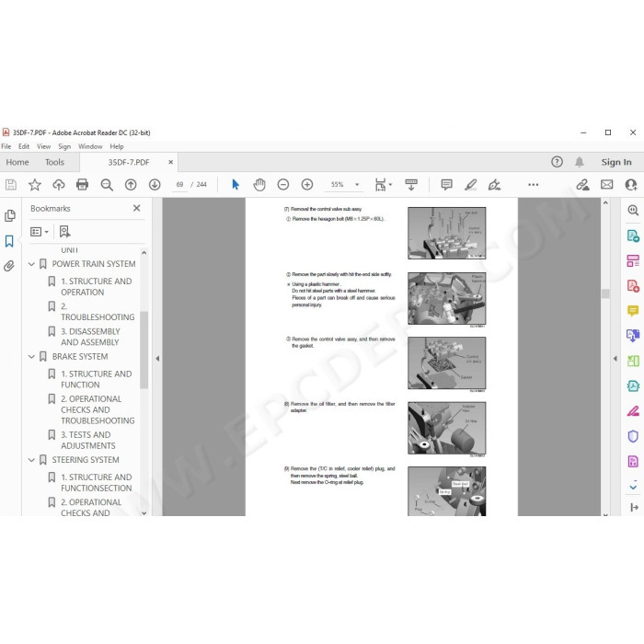Switch to the Home tab
The width and height of the screenshot is (644, 644).
17,162
